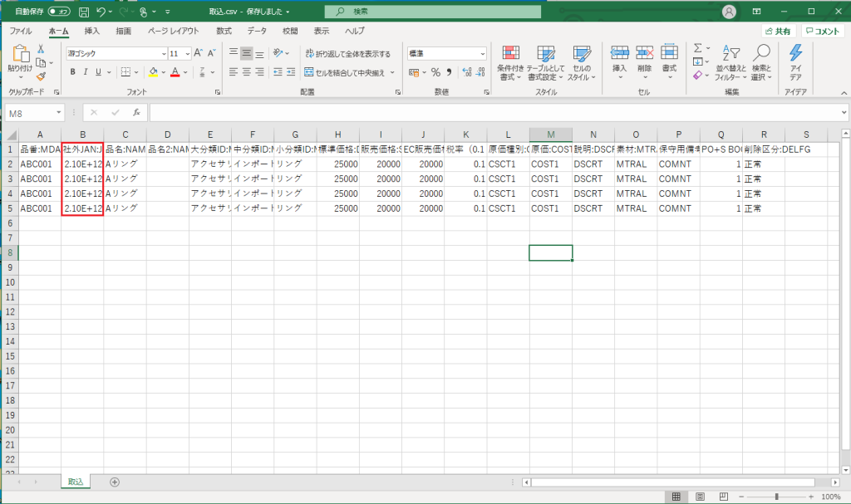851x504 pixels.
Task: Apply percent style with the % icon
Action: click(435, 72)
